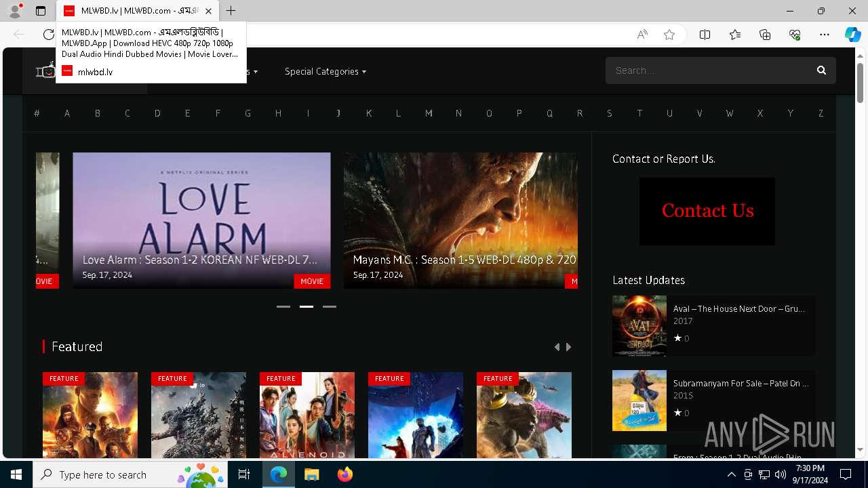
Task: Open the Love Alarm slider banner
Action: (x=201, y=220)
